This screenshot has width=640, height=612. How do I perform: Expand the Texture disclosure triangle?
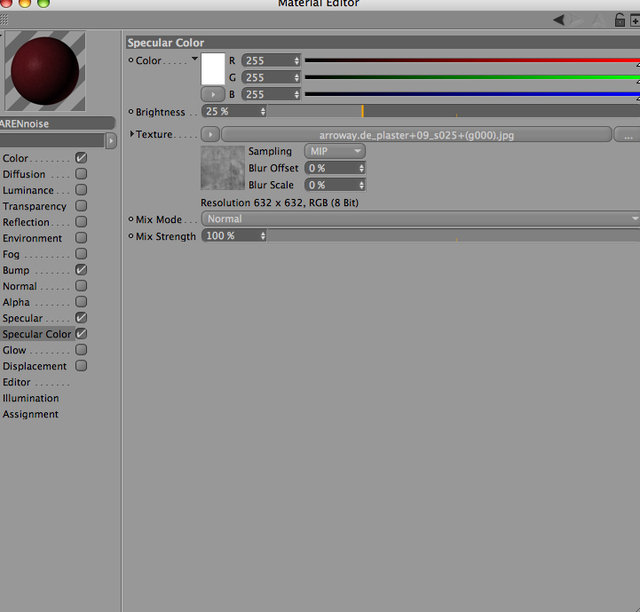pos(132,134)
